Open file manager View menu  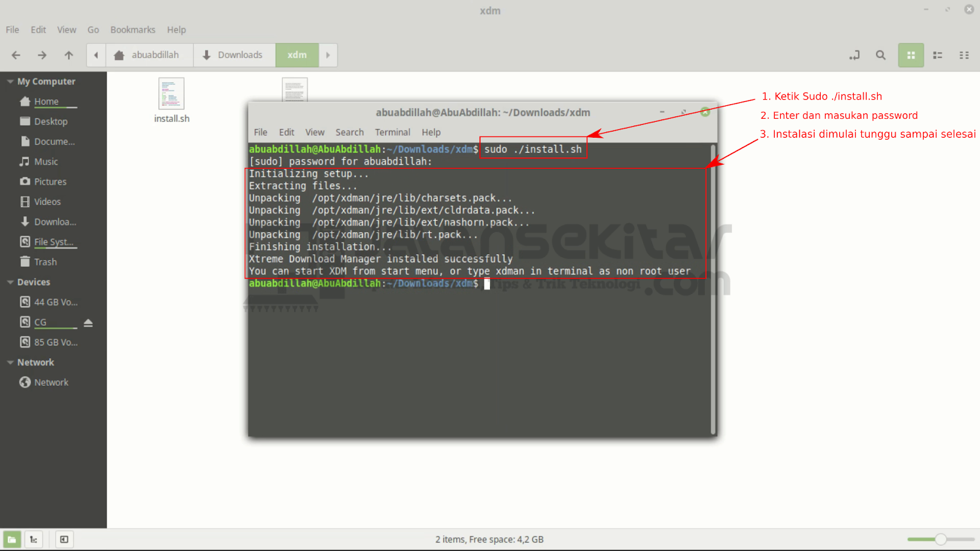(x=67, y=29)
